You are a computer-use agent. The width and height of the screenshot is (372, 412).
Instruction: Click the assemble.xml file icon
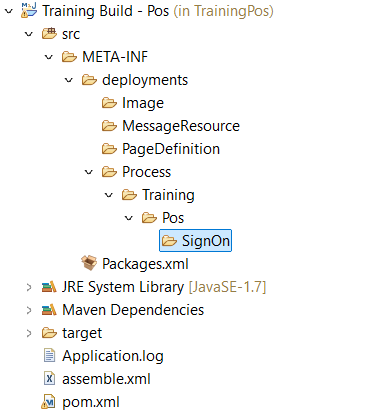point(49,378)
